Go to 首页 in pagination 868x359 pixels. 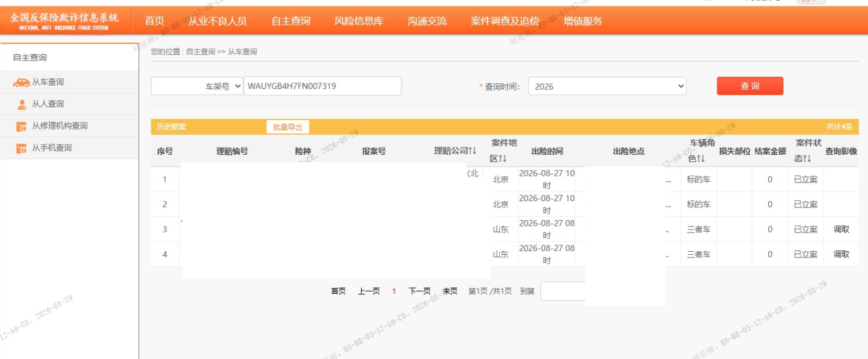339,291
